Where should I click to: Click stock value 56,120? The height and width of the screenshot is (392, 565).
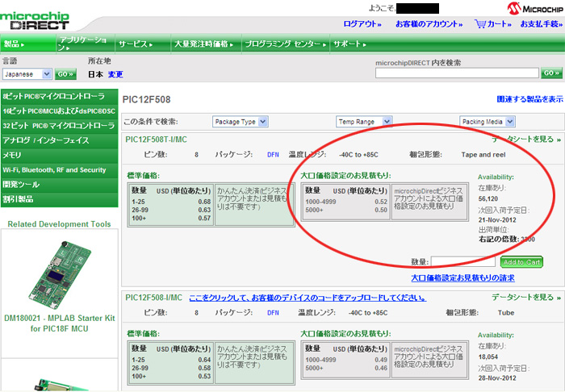488,198
